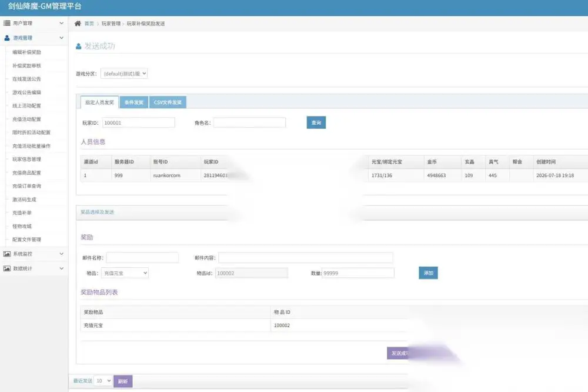Focus the 玩家ID input field
This screenshot has width=588, height=392.
tap(138, 122)
